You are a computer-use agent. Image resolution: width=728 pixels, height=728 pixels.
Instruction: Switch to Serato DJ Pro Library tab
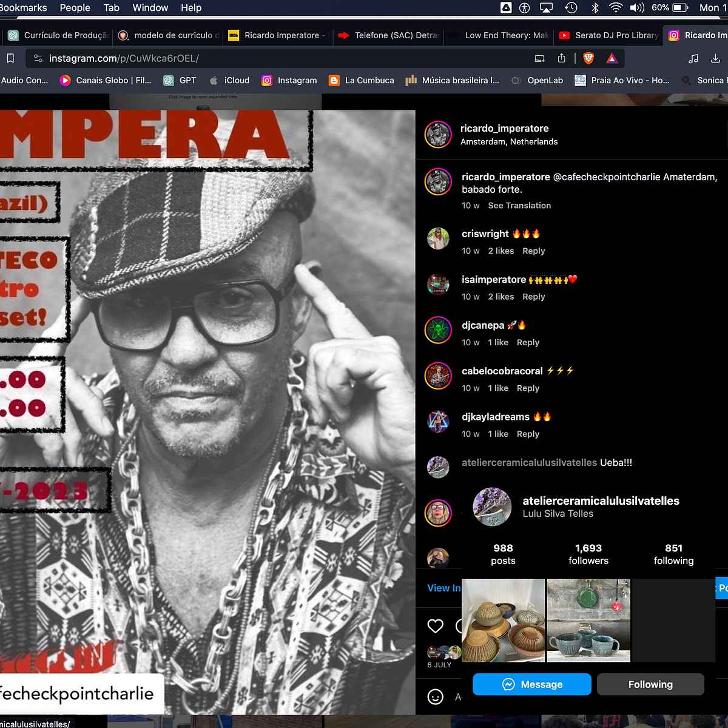609,35
